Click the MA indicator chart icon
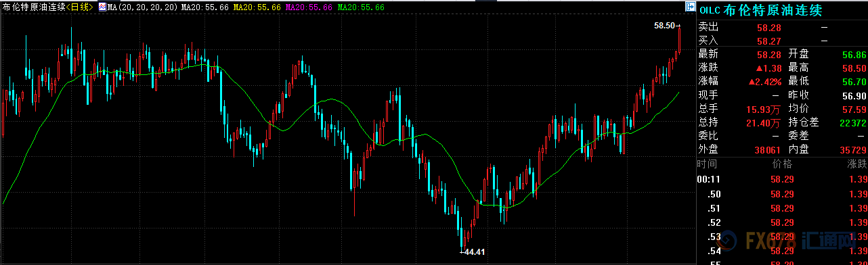The image size is (868, 265). [x=102, y=7]
